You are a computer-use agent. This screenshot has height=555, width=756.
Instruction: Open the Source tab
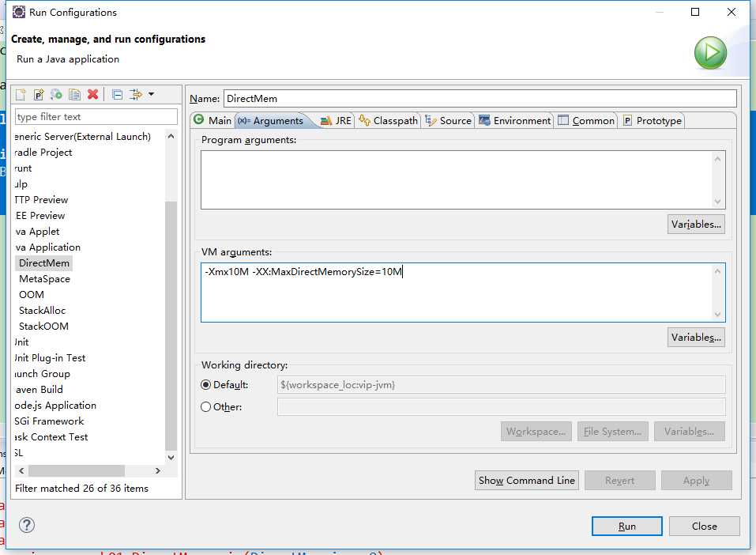[449, 121]
